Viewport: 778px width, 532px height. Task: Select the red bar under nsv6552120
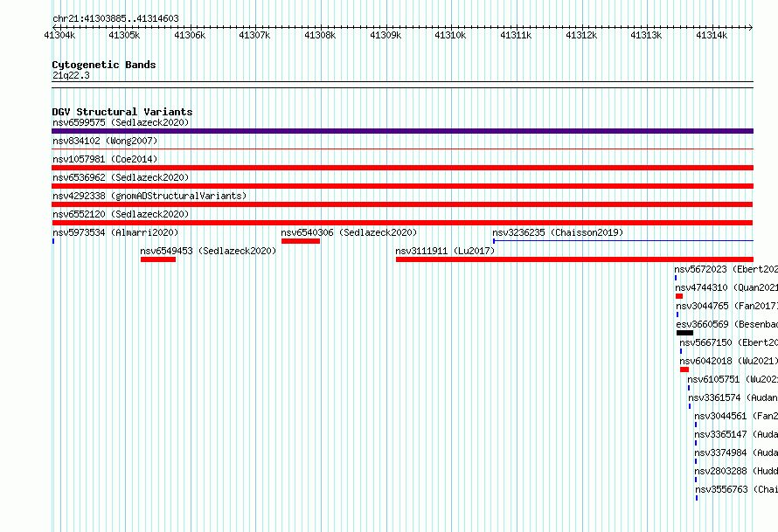[x=402, y=223]
